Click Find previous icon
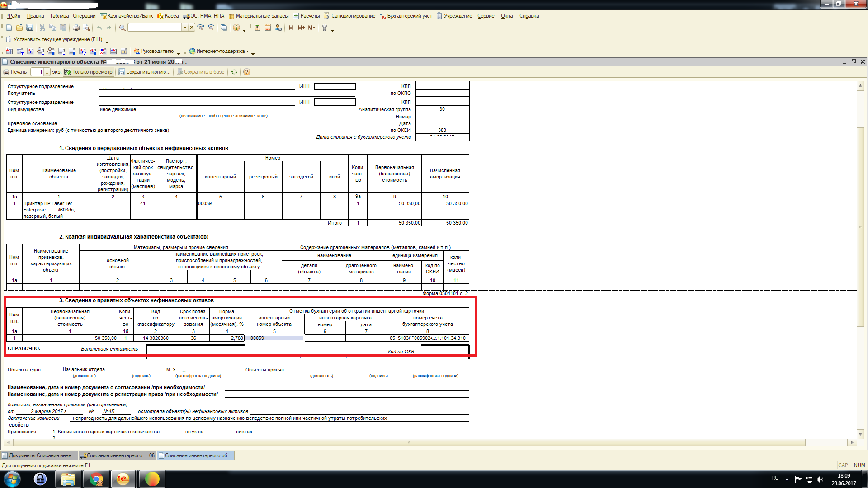 click(x=211, y=28)
